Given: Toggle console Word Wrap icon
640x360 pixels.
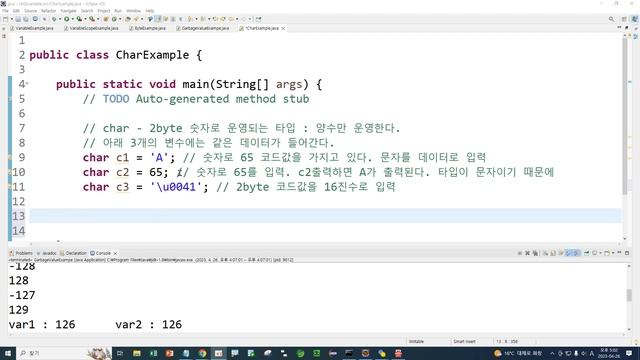Looking at the screenshot, I should [561, 253].
